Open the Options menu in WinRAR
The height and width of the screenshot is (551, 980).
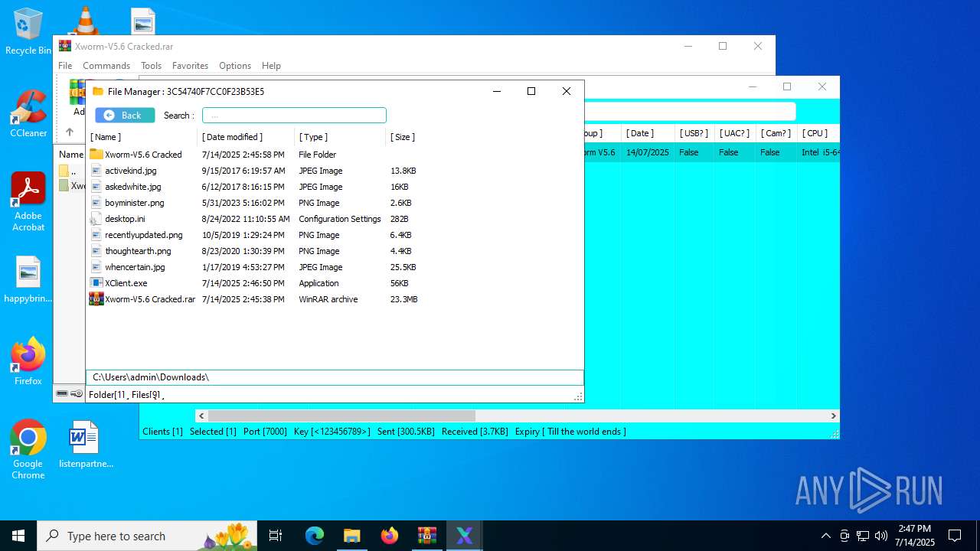(235, 66)
